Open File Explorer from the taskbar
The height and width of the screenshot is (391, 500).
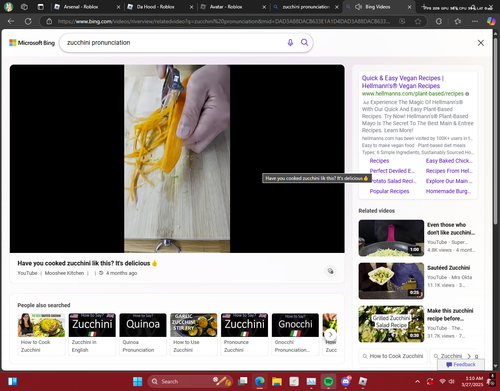click(277, 381)
